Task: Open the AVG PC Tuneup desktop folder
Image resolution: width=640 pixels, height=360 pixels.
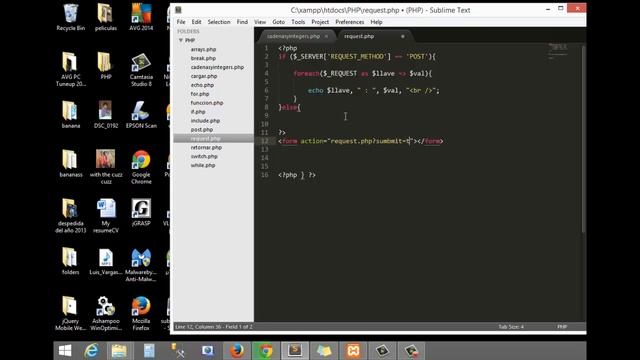Action: 71,69
